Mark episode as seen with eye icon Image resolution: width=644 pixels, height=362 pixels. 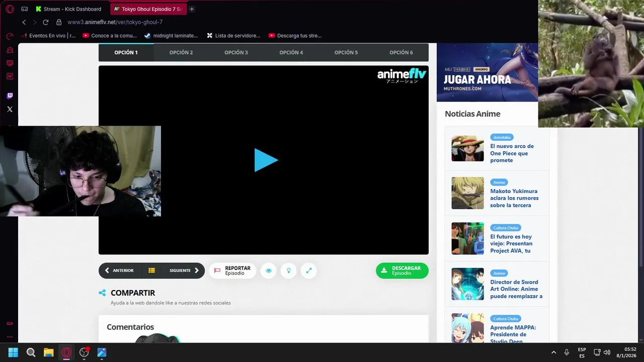[268, 270]
